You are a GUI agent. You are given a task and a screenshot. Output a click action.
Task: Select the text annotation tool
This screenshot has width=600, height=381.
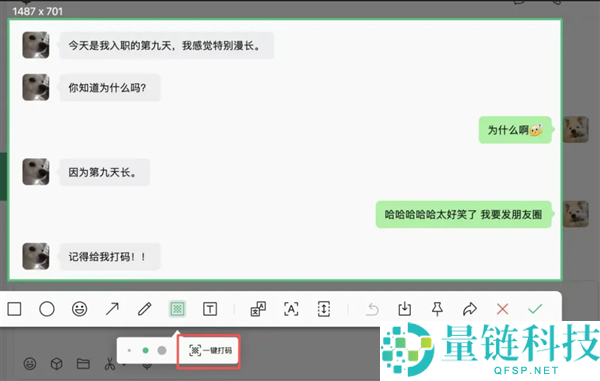tap(210, 309)
